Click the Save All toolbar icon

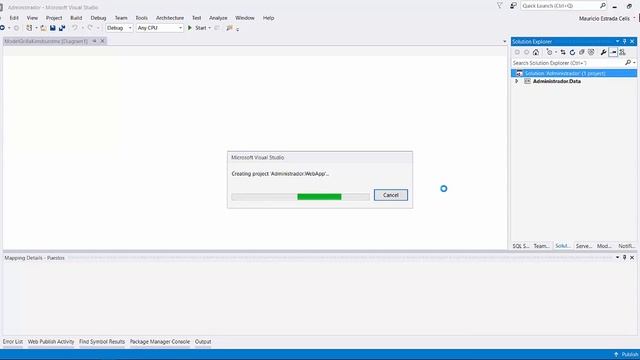coord(62,28)
